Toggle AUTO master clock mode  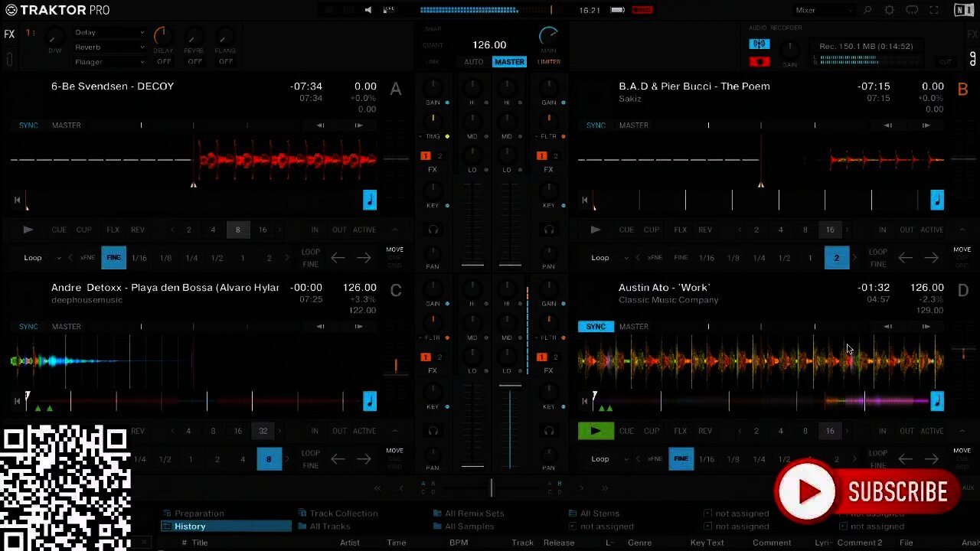pos(474,62)
